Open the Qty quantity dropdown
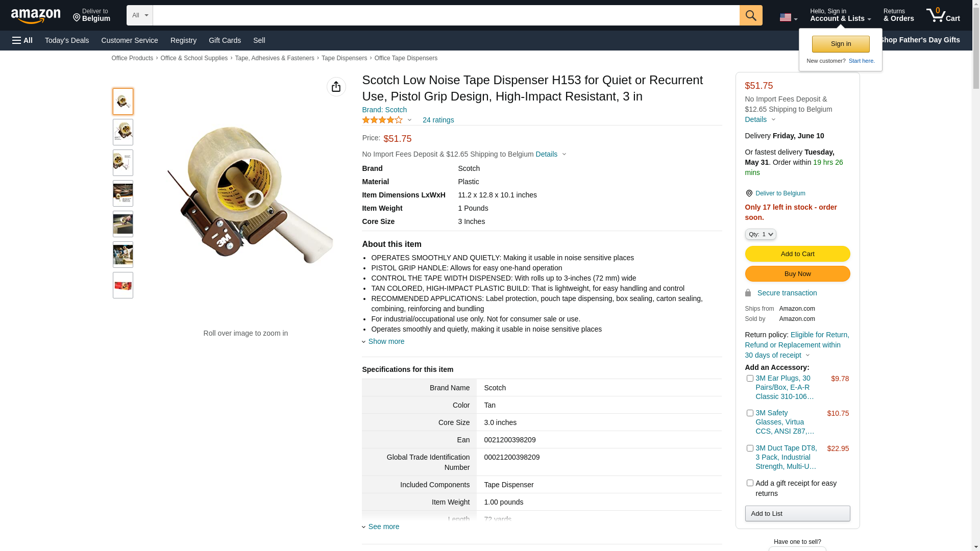Screen dimensions: 980x551 tap(761, 234)
